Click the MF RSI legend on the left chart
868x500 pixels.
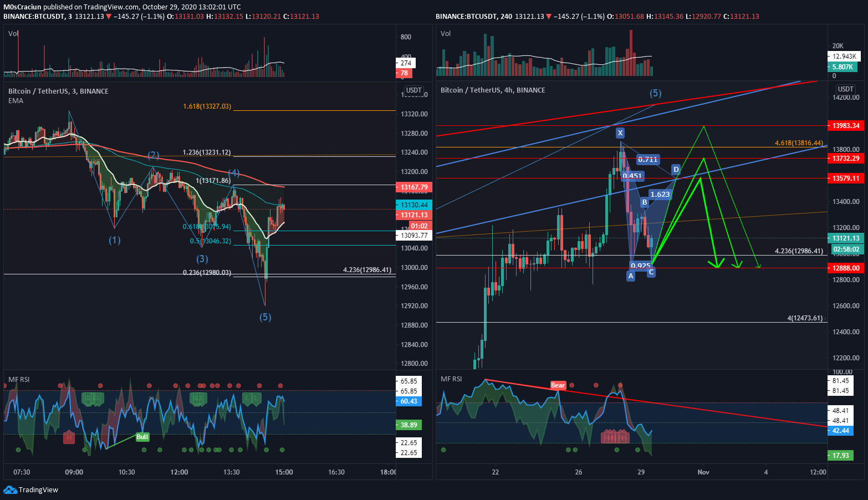(x=19, y=380)
